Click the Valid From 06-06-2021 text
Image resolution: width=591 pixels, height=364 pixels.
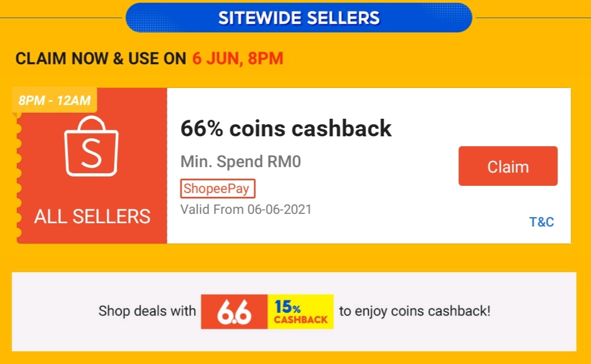[x=246, y=209]
